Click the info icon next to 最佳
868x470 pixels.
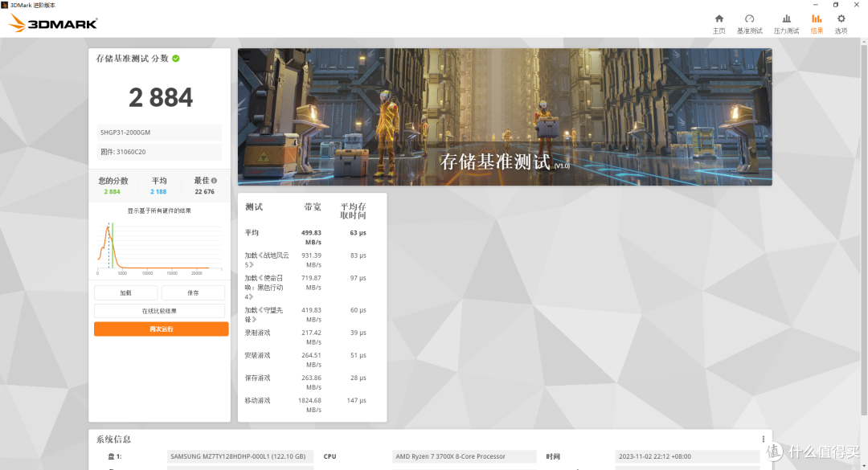click(x=214, y=180)
